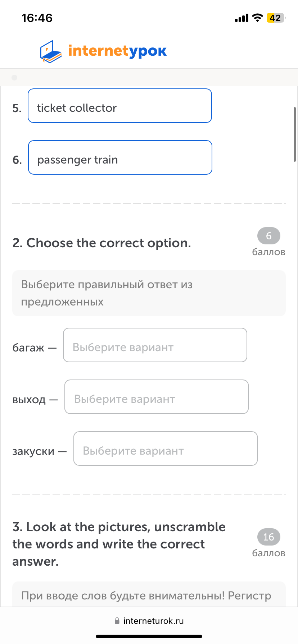Click the 6 points badge
The height and width of the screenshot is (644, 298).
click(x=268, y=236)
